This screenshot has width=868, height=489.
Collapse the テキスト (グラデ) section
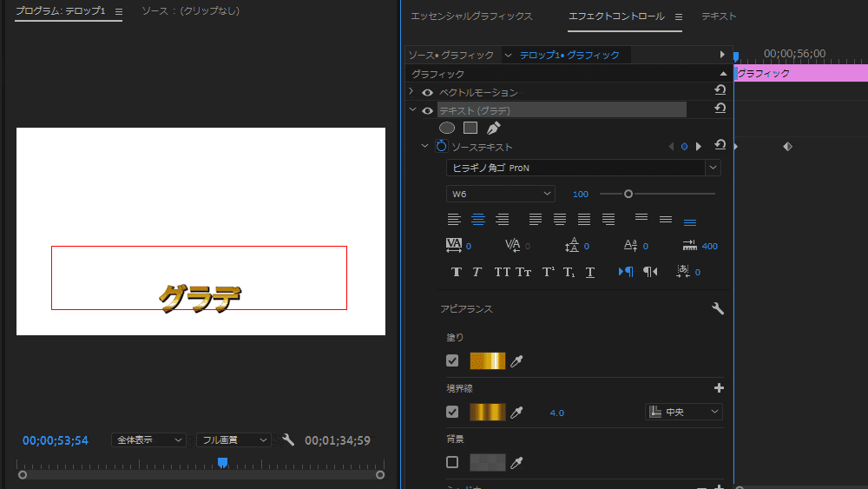412,109
